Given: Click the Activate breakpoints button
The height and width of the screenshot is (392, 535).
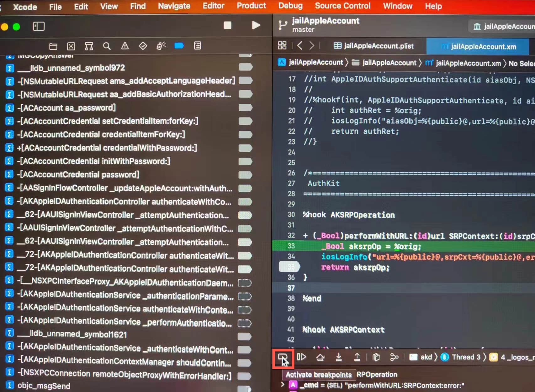Looking at the screenshot, I should 283,358.
